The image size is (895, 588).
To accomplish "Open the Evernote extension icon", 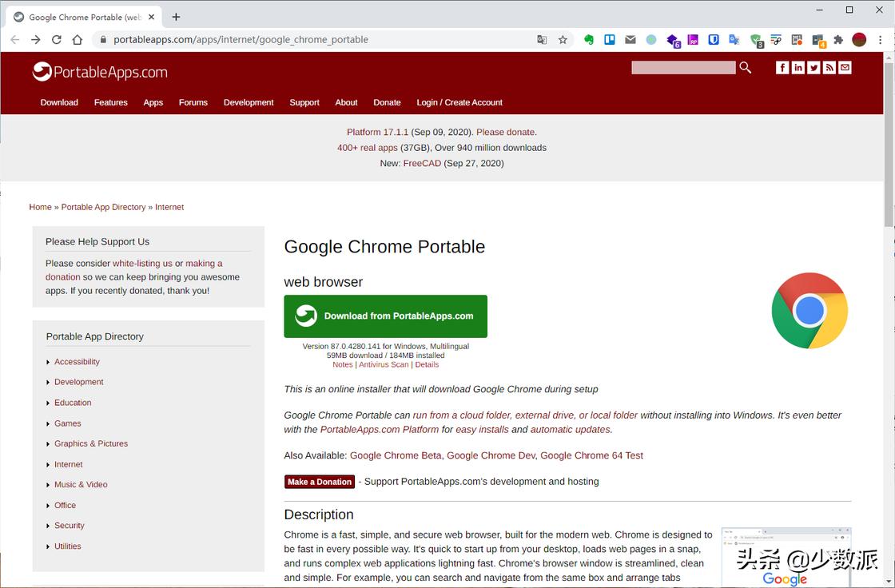I will click(589, 39).
